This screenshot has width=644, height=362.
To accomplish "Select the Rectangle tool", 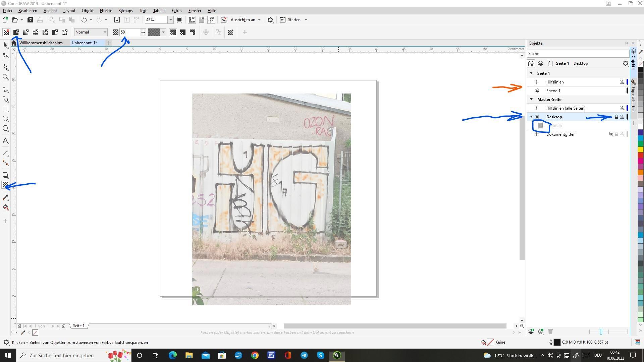I will pyautogui.click(x=5, y=109).
